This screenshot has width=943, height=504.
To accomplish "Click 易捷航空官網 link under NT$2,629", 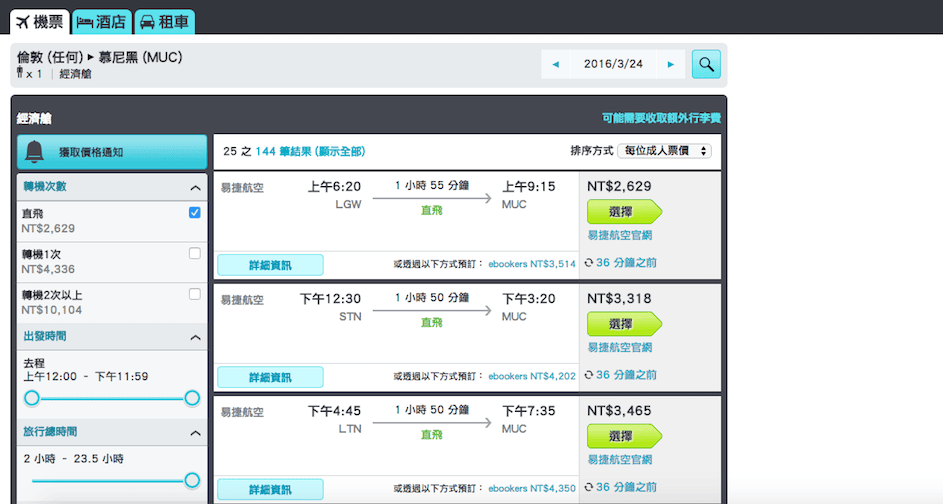I will click(x=620, y=236).
